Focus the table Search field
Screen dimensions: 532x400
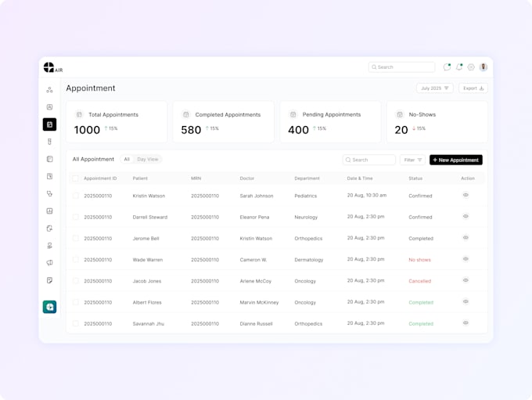coord(369,160)
